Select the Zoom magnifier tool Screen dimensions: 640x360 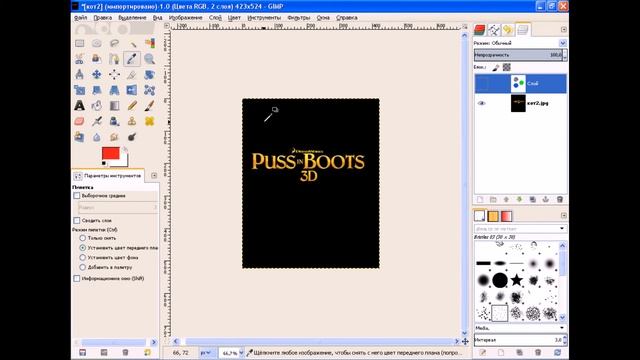(x=149, y=59)
